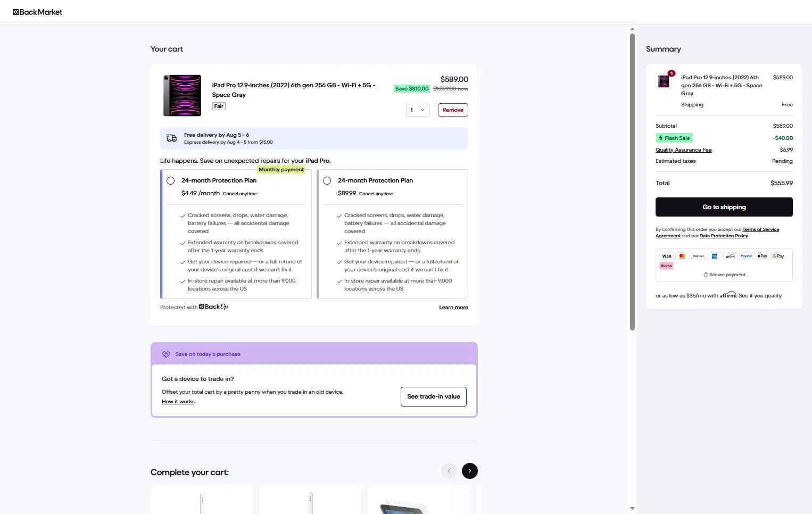Click the American Express payment icon
This screenshot has height=514, width=812.
click(x=714, y=256)
